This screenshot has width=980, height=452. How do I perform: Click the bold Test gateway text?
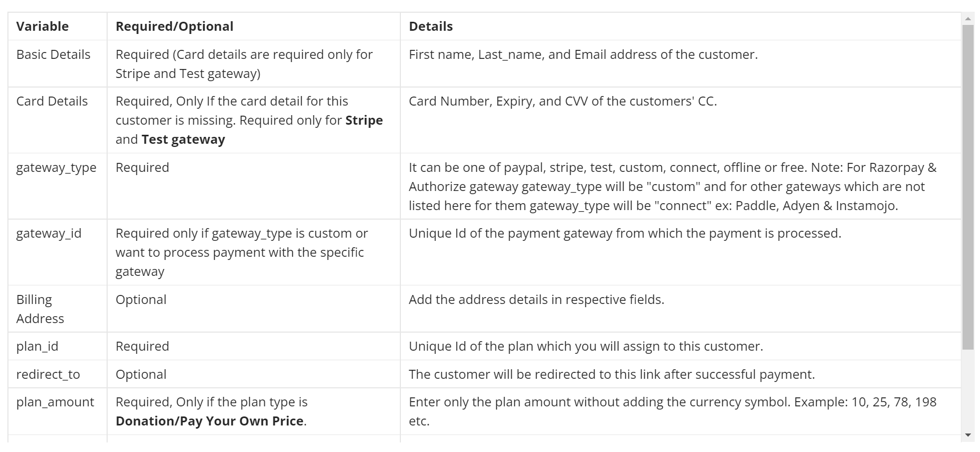[x=183, y=140]
